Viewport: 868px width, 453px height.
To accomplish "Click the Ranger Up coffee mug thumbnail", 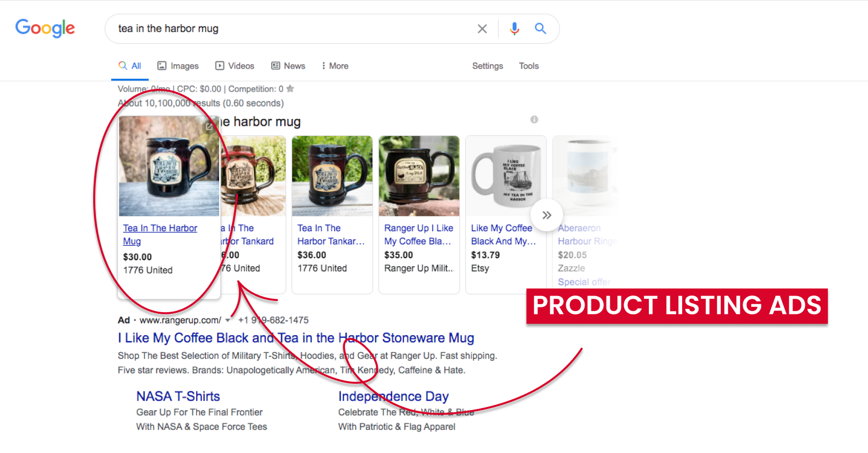I will 418,176.
